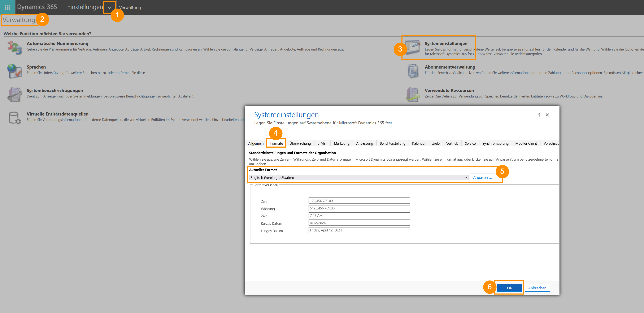
Task: Switch to the Synchronisierung tab
Action: 495,143
